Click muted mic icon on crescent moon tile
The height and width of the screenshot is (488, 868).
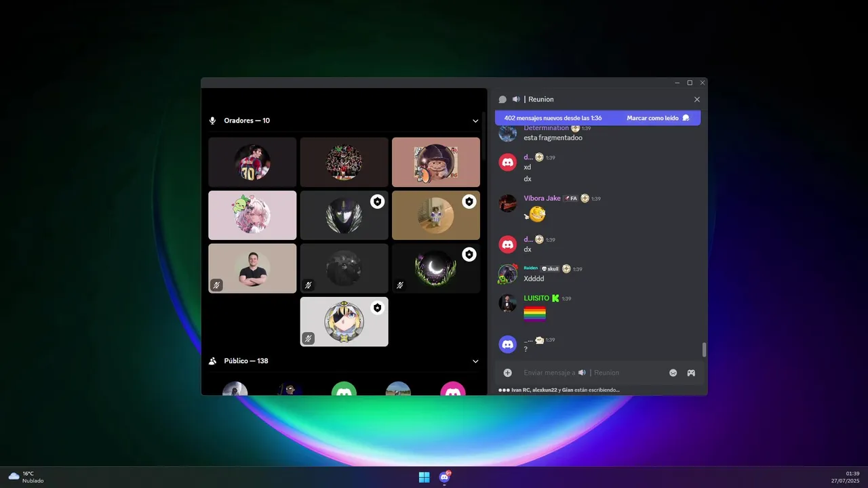[x=400, y=285]
